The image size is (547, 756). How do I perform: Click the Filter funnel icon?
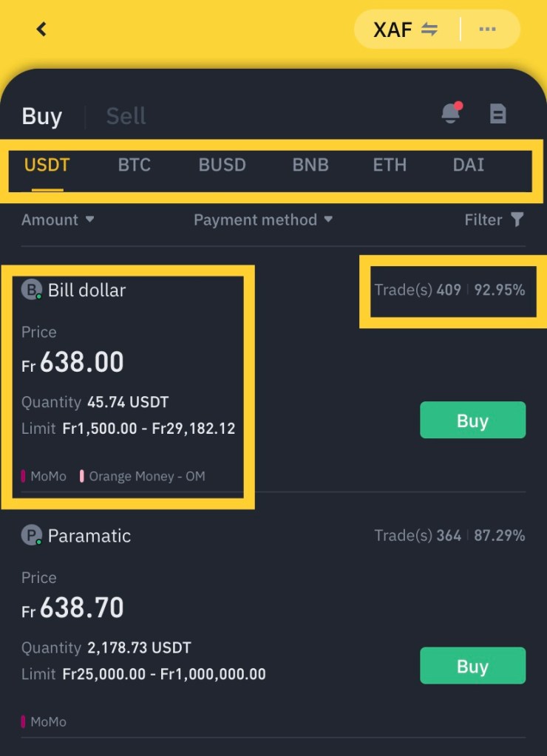(x=517, y=219)
